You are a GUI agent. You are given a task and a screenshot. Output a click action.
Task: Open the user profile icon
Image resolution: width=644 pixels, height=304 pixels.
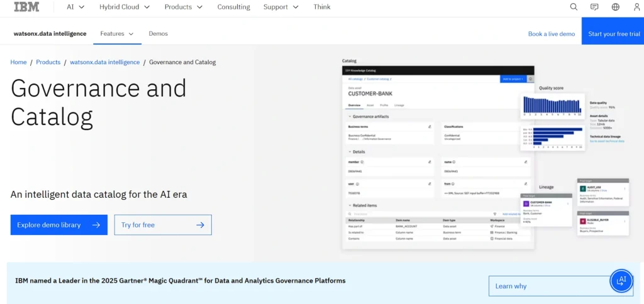pyautogui.click(x=636, y=7)
